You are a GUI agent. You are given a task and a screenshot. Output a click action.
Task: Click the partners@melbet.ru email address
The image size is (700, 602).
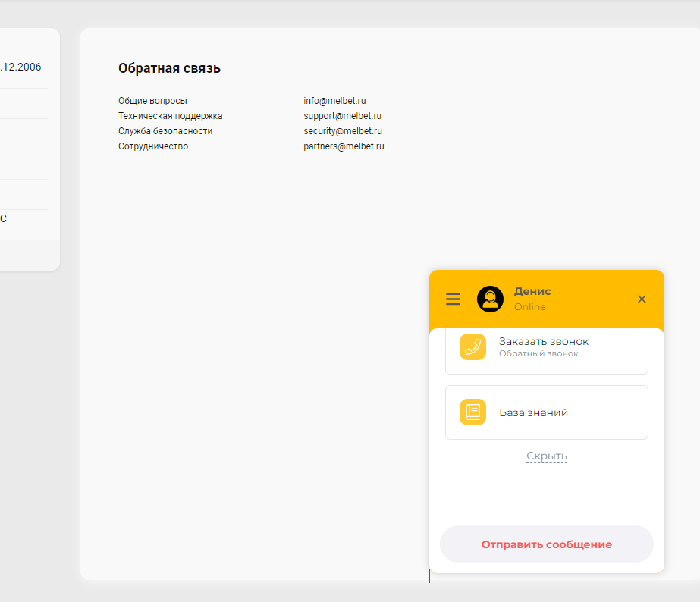[x=344, y=146]
